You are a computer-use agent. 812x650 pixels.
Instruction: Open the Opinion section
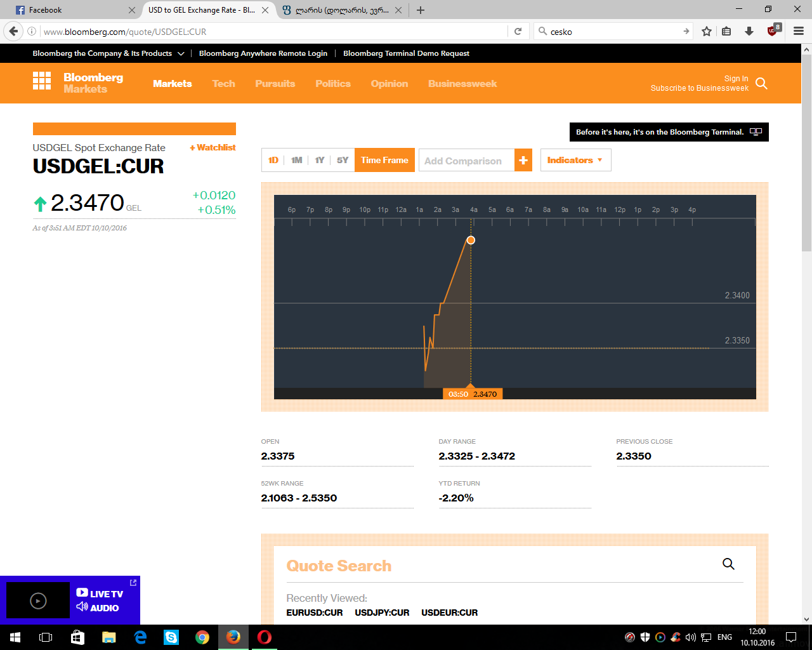pyautogui.click(x=390, y=83)
